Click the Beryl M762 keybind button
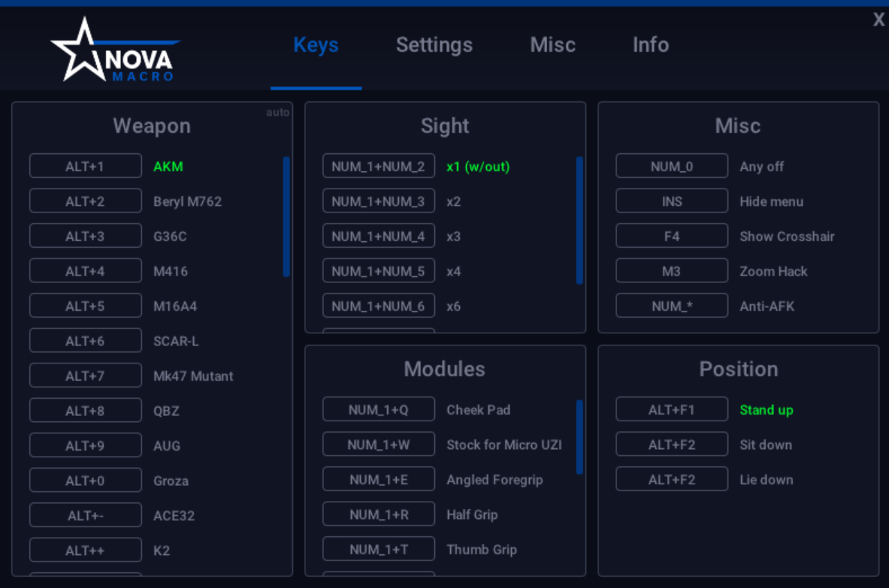The width and height of the screenshot is (889, 588). [85, 201]
